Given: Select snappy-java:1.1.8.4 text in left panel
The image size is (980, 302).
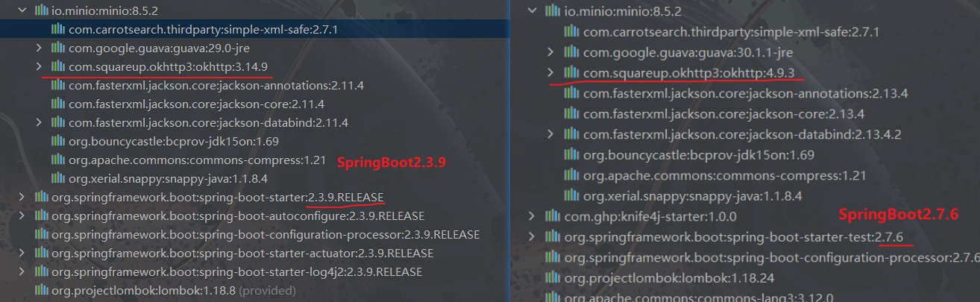Looking at the screenshot, I should click(168, 179).
